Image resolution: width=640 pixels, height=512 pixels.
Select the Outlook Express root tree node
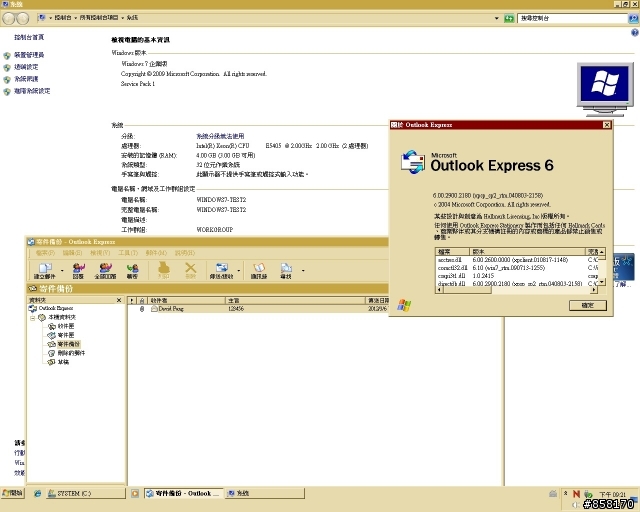coord(51,308)
